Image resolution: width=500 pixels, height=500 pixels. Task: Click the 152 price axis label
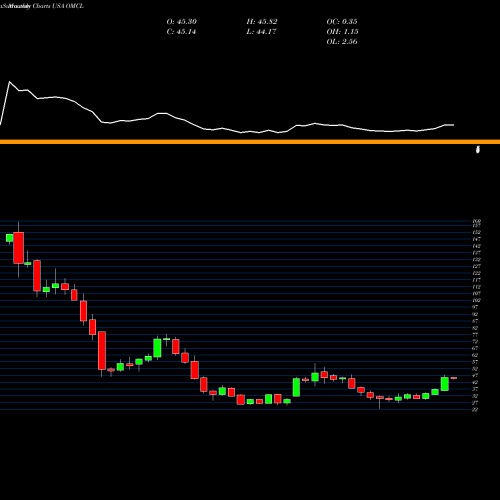click(477, 232)
